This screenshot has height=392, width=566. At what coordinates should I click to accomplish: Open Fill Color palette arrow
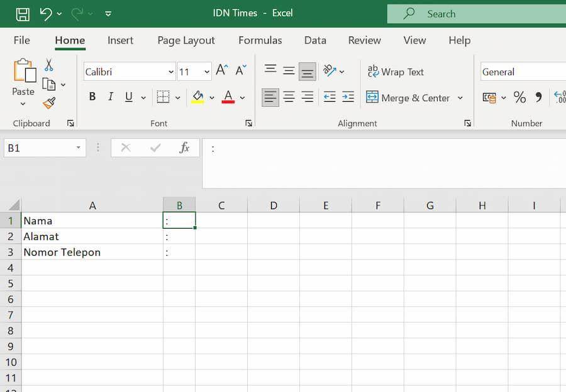[212, 98]
